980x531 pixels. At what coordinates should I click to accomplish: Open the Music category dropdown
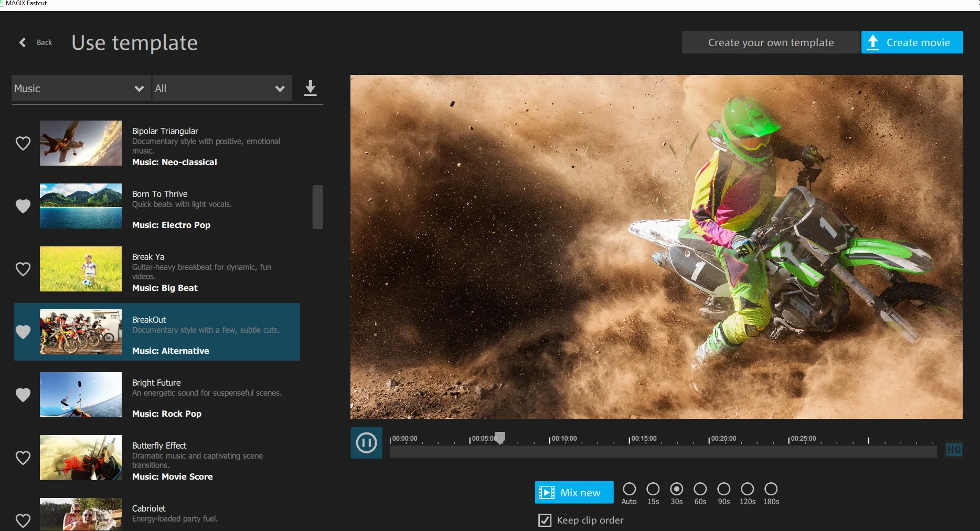pos(81,89)
